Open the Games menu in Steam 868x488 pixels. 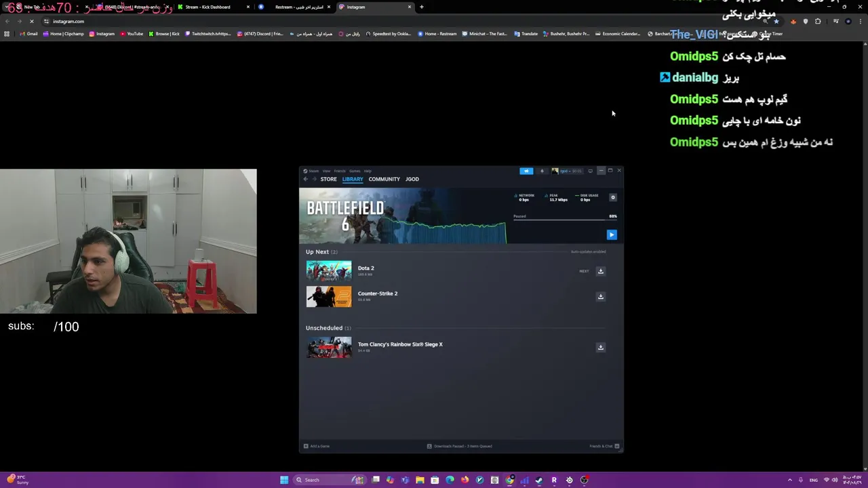[x=355, y=171]
